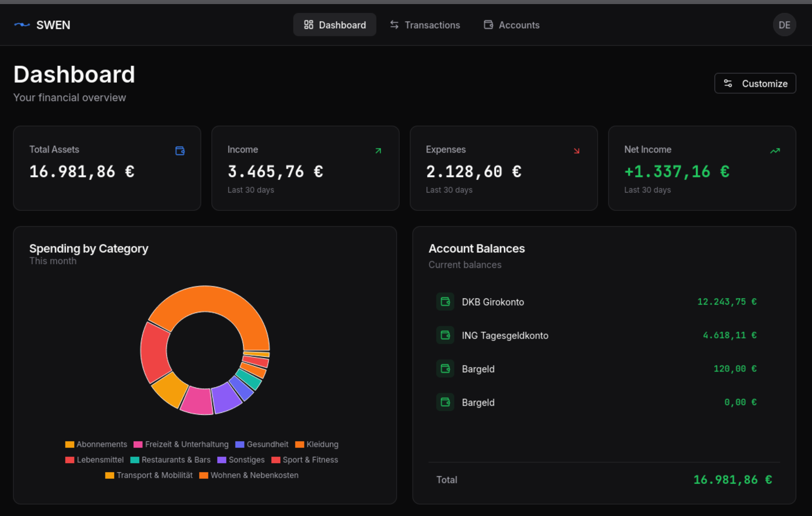This screenshot has height=516, width=812.
Task: Click the wallet icon on Total Assets card
Action: pyautogui.click(x=180, y=151)
